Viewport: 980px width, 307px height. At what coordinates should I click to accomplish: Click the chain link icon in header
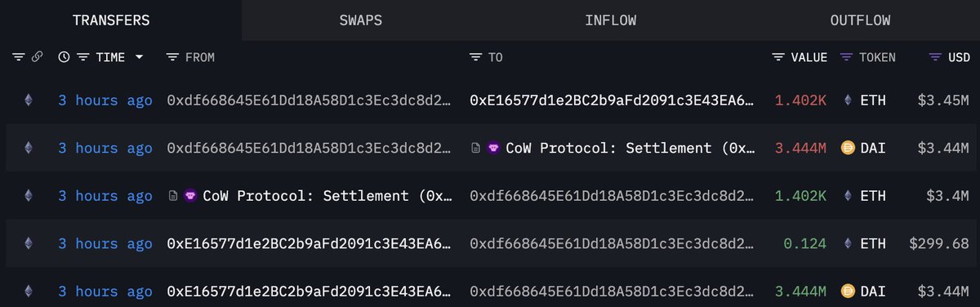36,58
